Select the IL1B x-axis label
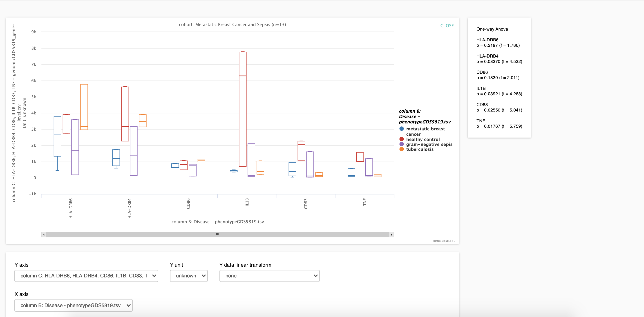 [x=247, y=202]
